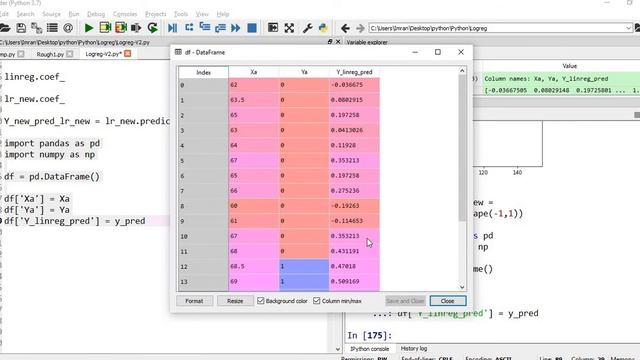Open the Consoles menu
The height and width of the screenshot is (360, 640).
click(x=125, y=14)
